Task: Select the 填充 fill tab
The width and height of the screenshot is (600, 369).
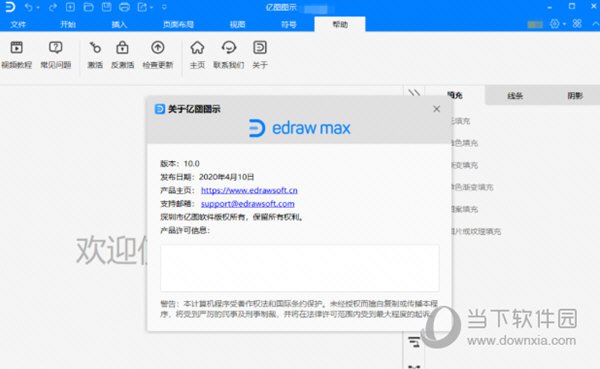Action: pos(455,95)
